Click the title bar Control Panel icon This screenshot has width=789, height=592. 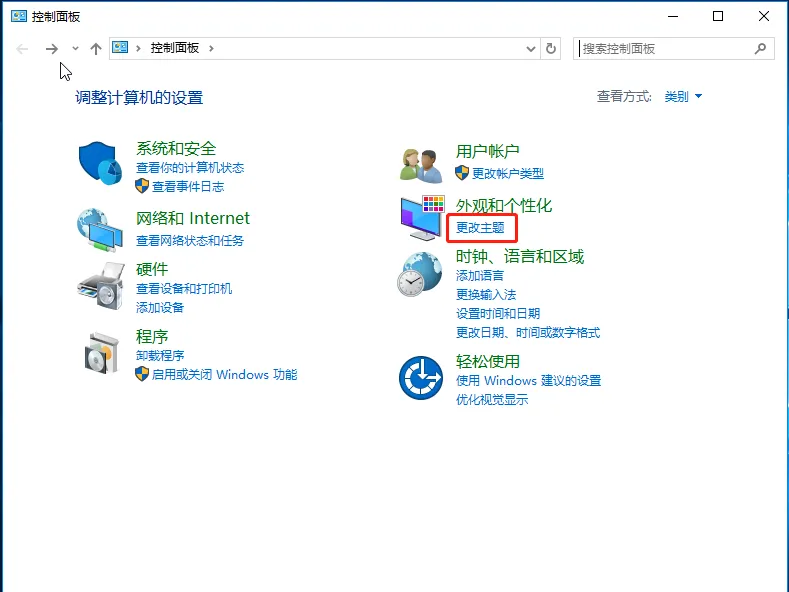tap(19, 16)
